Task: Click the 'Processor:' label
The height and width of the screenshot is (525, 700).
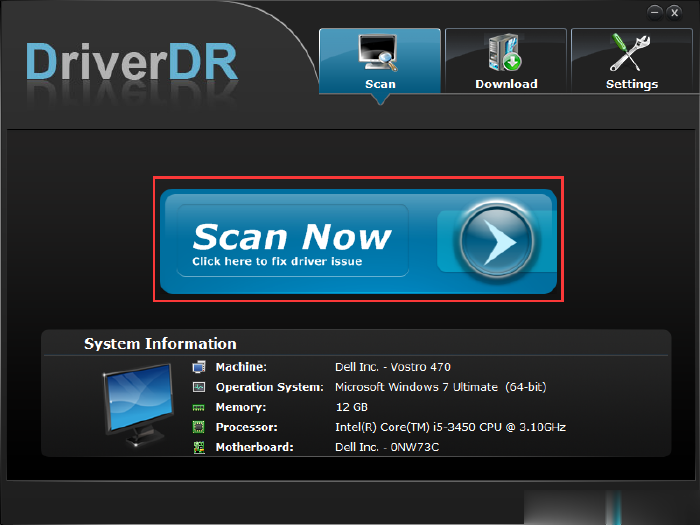Action: pos(246,427)
